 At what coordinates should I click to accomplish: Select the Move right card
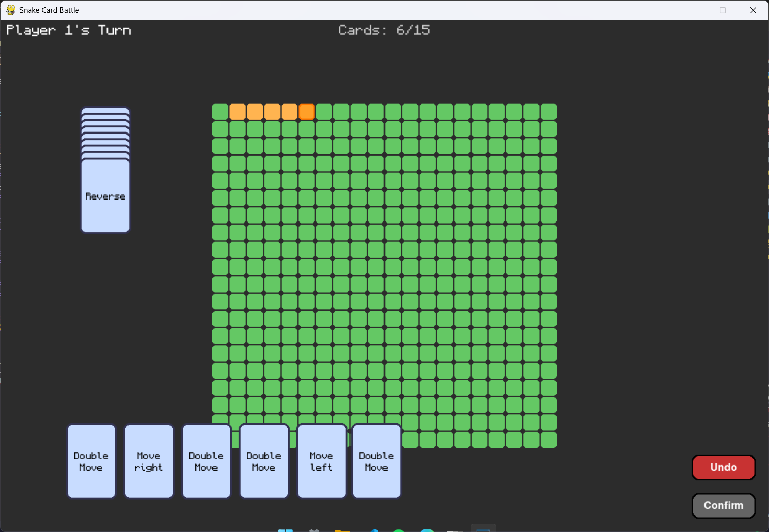click(149, 461)
